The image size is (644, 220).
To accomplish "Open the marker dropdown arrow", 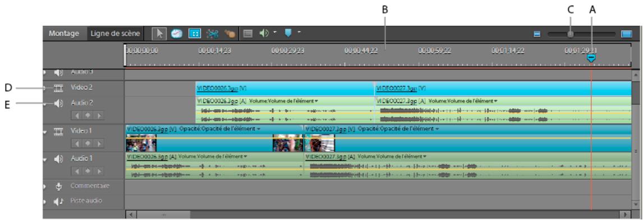I will [298, 32].
